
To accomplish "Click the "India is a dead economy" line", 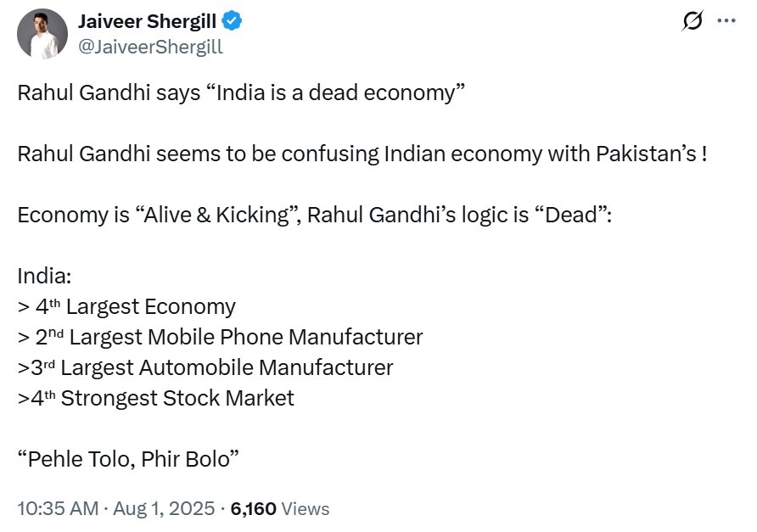I will coord(241,92).
